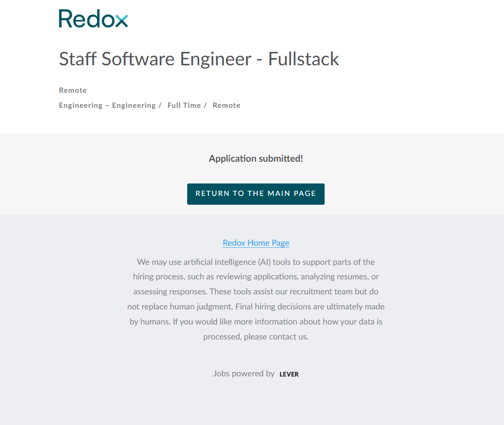The height and width of the screenshot is (425, 504).
Task: Click the artificial intelligence (AI) phrase
Action: [227, 262]
